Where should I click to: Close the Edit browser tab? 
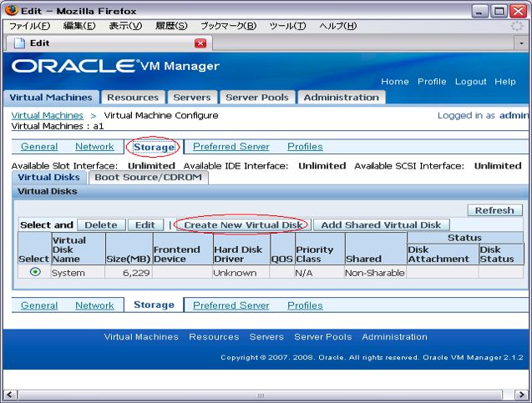[200, 43]
